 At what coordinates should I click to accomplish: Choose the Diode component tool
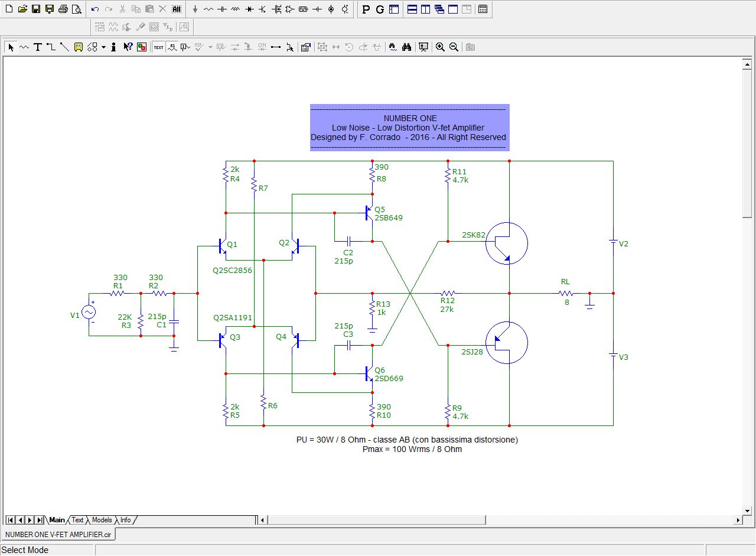tap(249, 9)
